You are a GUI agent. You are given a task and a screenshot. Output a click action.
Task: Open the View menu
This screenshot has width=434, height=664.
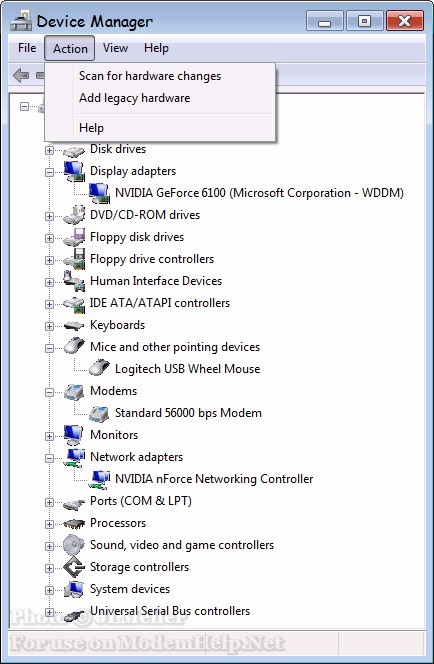[x=115, y=48]
